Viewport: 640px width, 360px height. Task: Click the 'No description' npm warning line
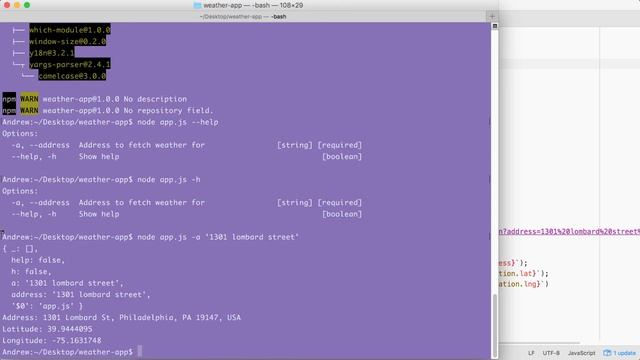95,99
